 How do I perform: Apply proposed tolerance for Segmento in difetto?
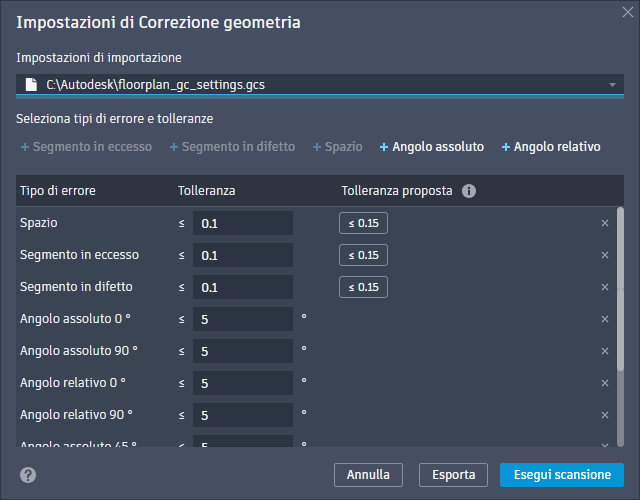click(363, 287)
